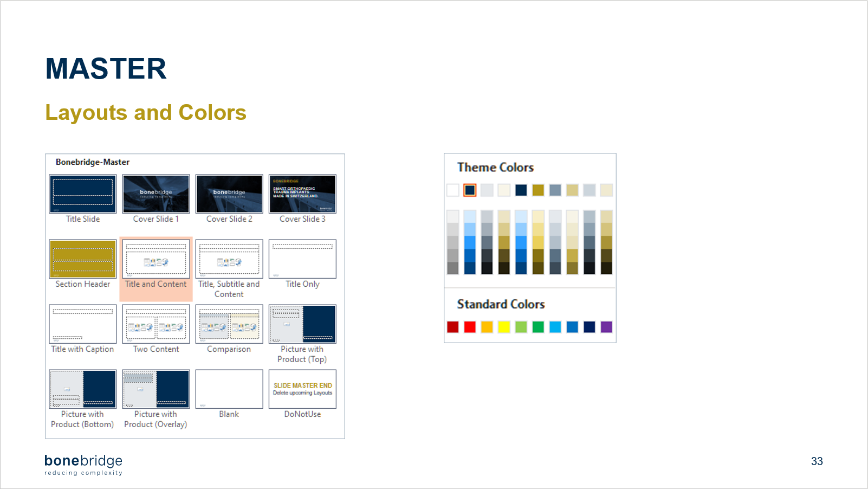Pick the selected dark navy theme color
The image size is (868, 489).
(x=470, y=190)
